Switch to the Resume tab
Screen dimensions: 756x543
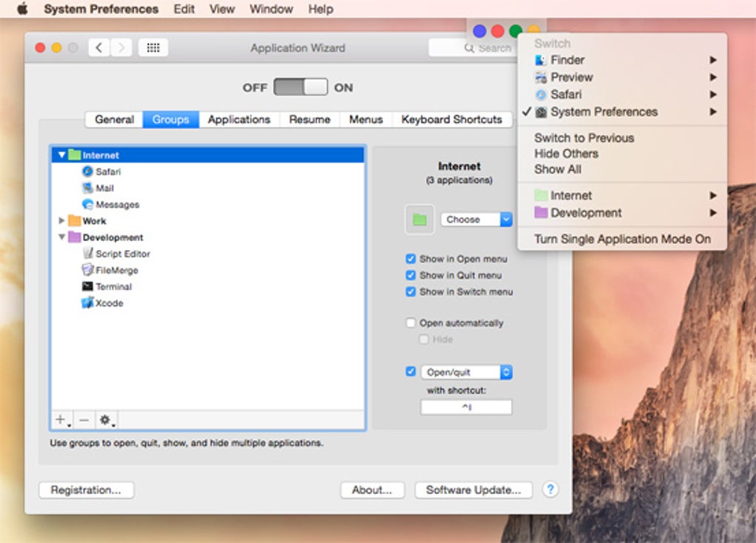point(310,119)
